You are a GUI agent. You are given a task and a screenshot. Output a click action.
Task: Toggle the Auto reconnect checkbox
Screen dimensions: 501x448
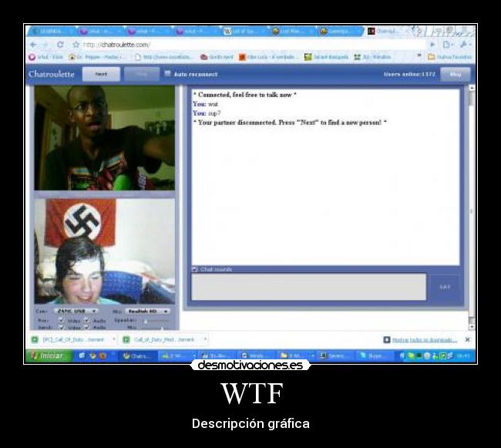pyautogui.click(x=167, y=74)
